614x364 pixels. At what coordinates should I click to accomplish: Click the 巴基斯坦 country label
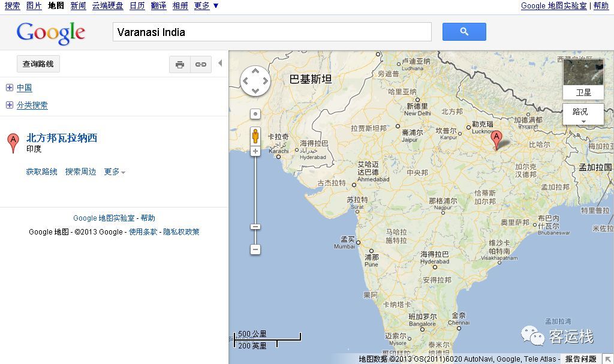(x=311, y=79)
